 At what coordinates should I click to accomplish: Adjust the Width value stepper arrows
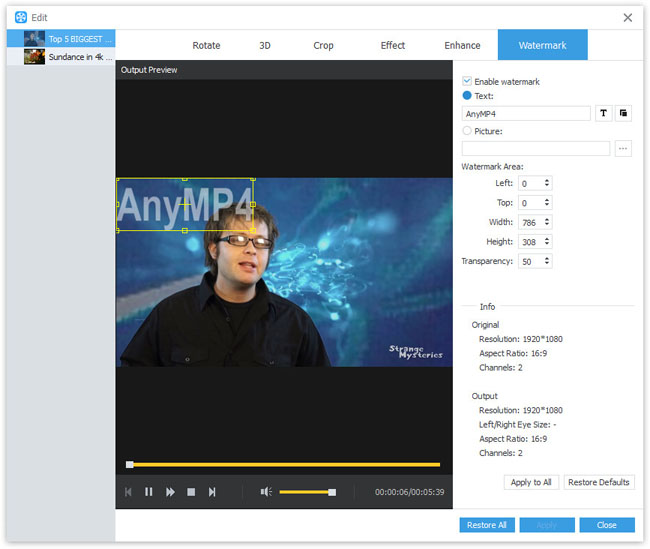(x=547, y=222)
